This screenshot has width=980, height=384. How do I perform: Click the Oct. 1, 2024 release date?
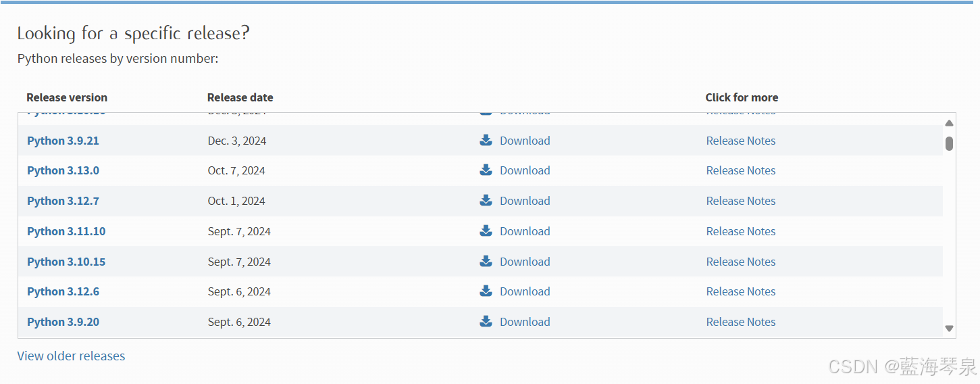coord(236,201)
